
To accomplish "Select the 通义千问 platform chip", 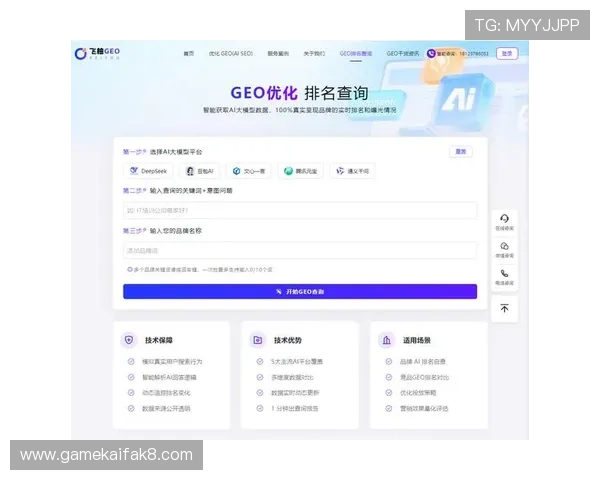I will 352,171.
